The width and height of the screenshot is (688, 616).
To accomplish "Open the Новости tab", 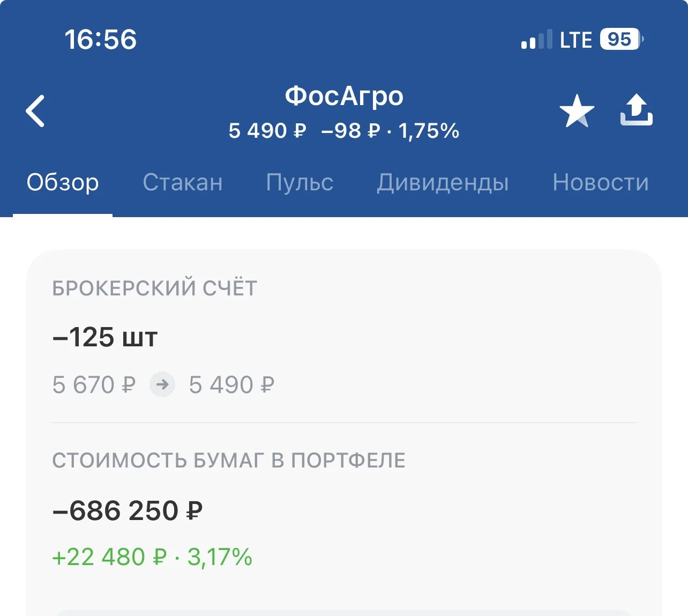I will point(601,183).
